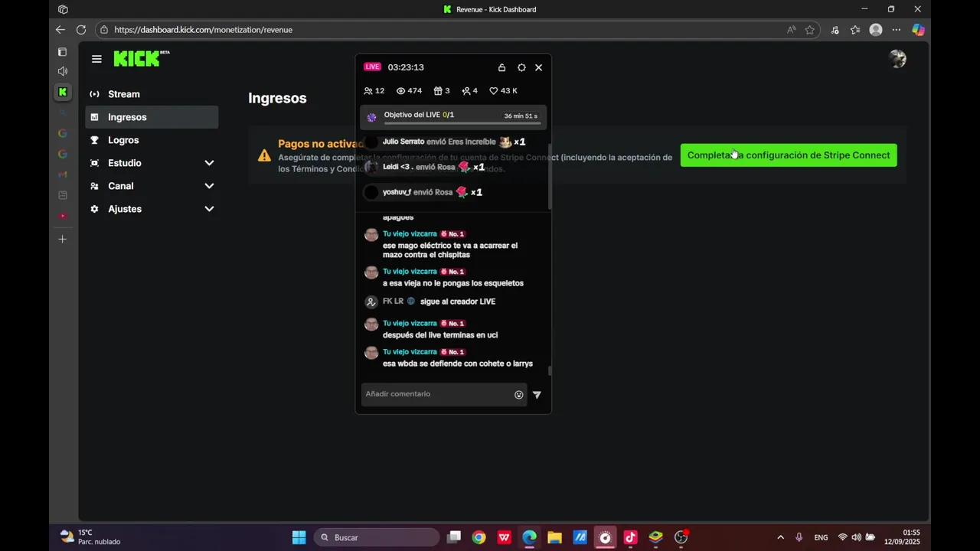980x551 pixels.
Task: Add a new tab with plus icon
Action: [63, 239]
